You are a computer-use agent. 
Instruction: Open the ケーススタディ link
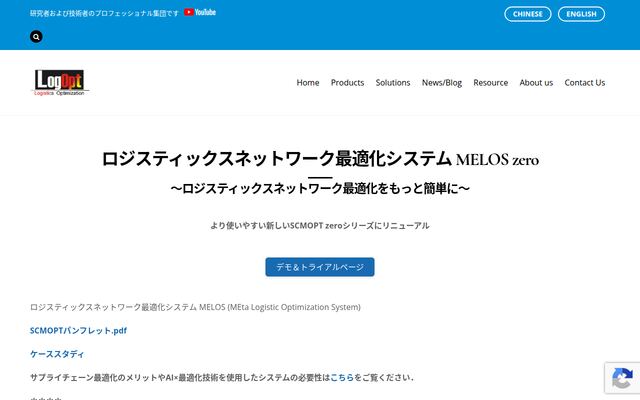point(57,354)
